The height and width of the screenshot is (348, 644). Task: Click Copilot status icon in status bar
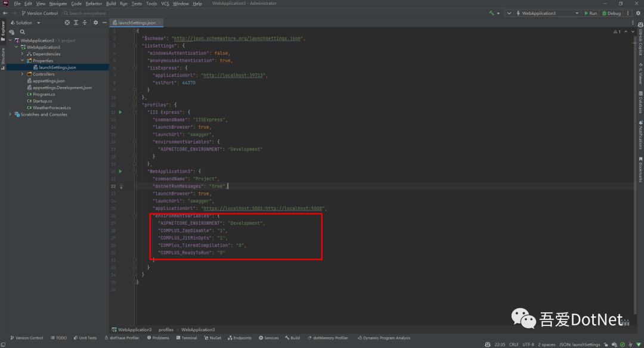coord(488,344)
